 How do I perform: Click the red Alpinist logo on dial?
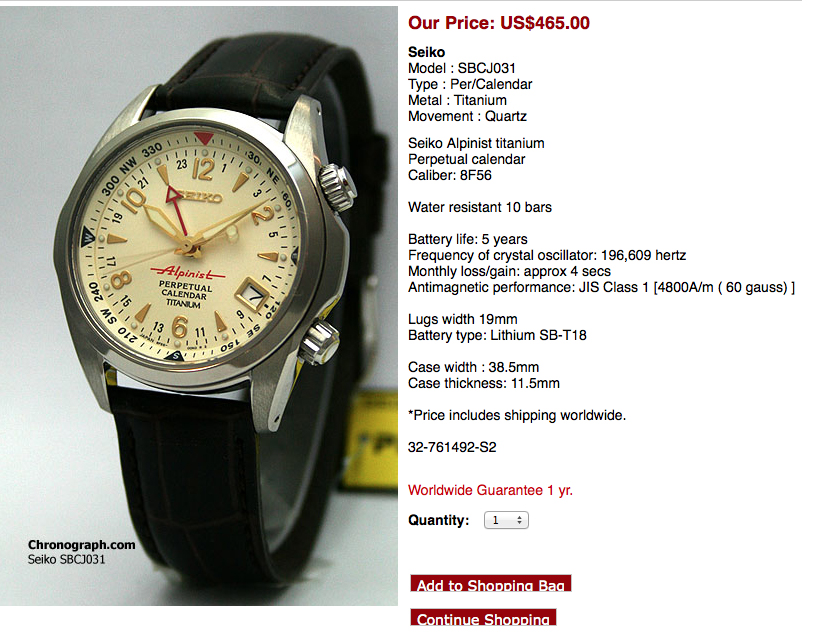(188, 272)
